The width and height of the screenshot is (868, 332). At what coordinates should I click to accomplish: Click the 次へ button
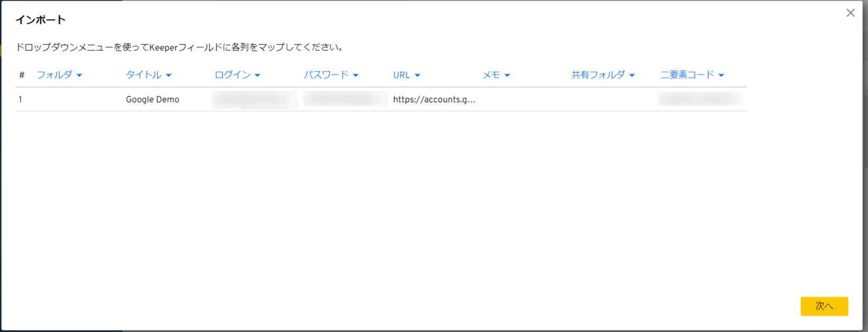824,306
